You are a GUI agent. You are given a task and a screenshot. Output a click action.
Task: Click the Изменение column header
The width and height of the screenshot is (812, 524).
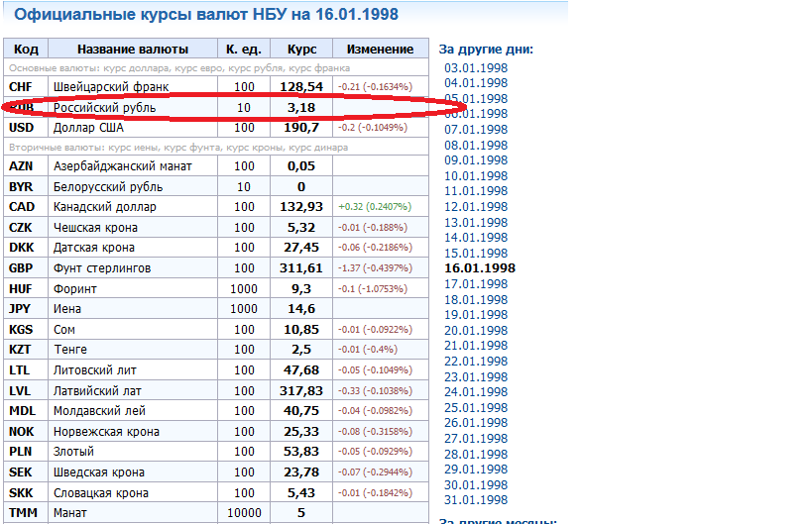(x=381, y=50)
